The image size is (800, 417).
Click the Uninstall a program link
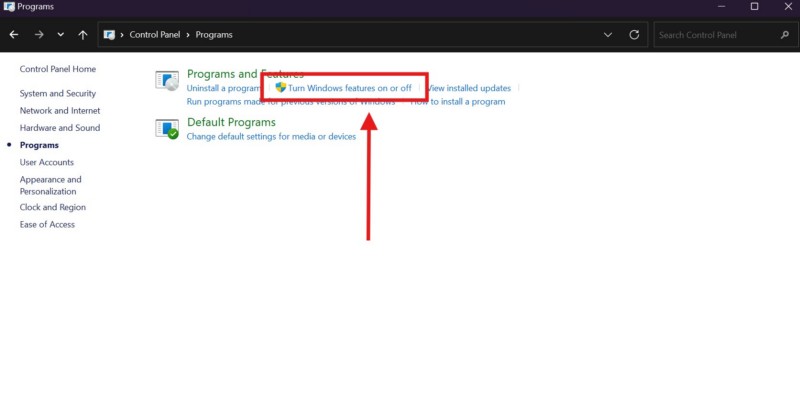223,88
